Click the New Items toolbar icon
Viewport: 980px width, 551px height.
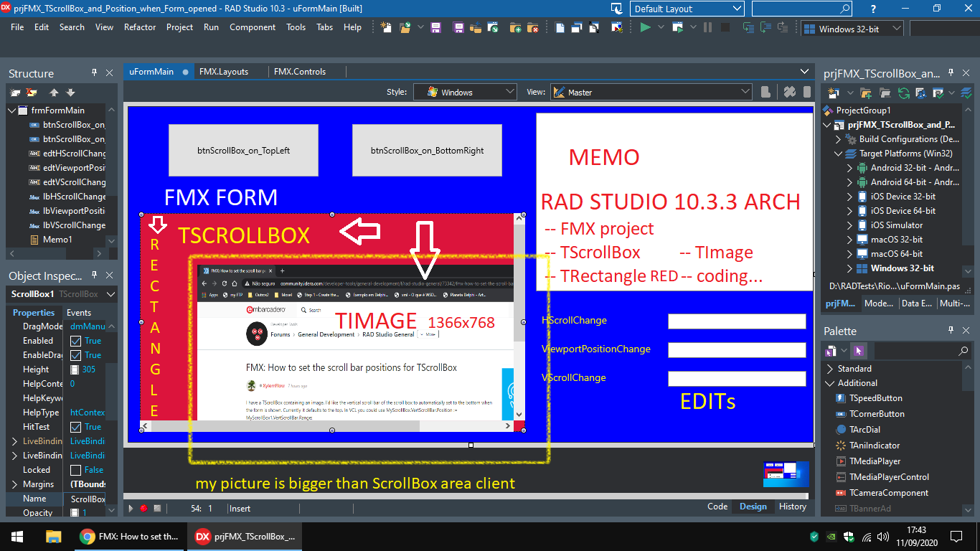(387, 27)
